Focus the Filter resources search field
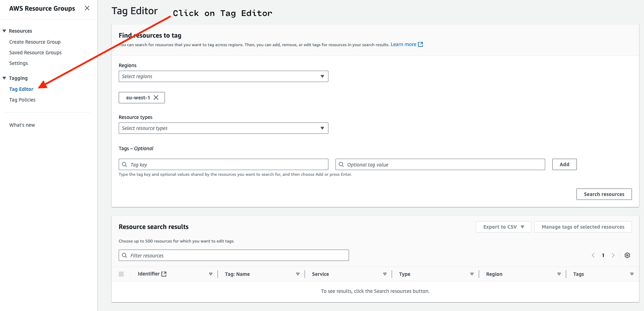644x311 pixels. (x=235, y=255)
